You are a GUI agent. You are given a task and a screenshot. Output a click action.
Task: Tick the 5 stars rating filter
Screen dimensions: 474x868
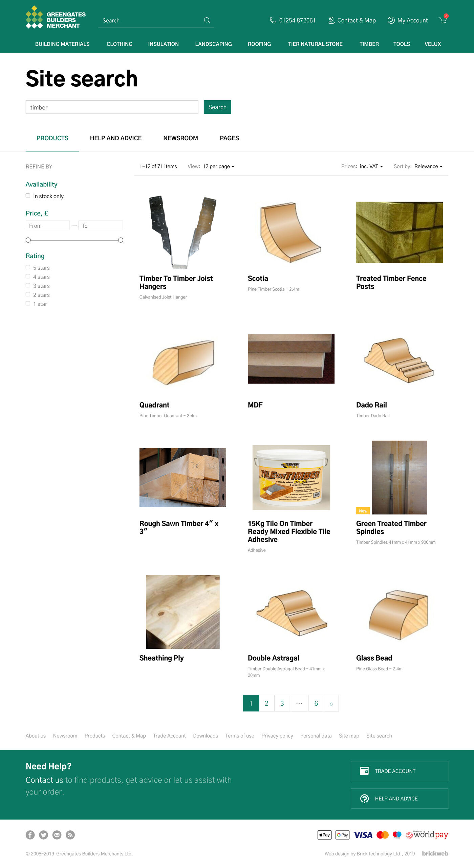tap(28, 267)
